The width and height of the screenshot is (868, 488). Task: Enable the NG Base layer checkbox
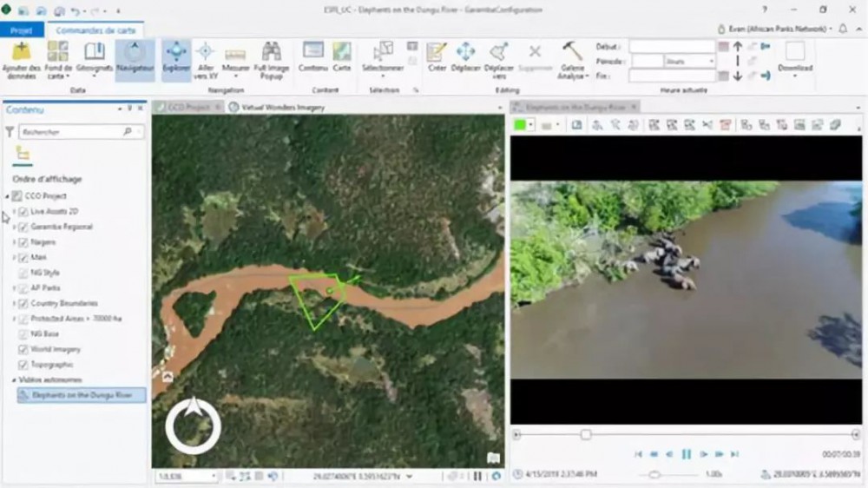(23, 334)
